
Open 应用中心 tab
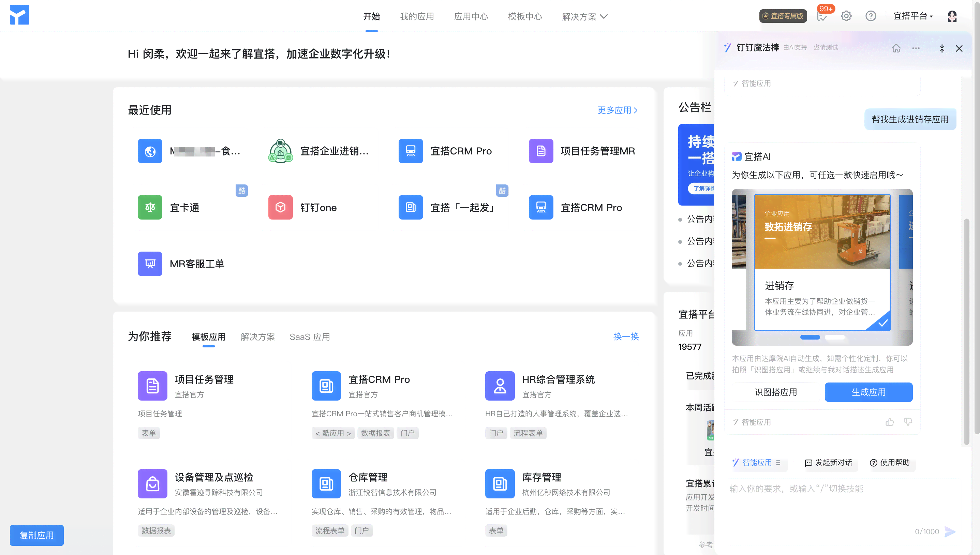pyautogui.click(x=471, y=16)
